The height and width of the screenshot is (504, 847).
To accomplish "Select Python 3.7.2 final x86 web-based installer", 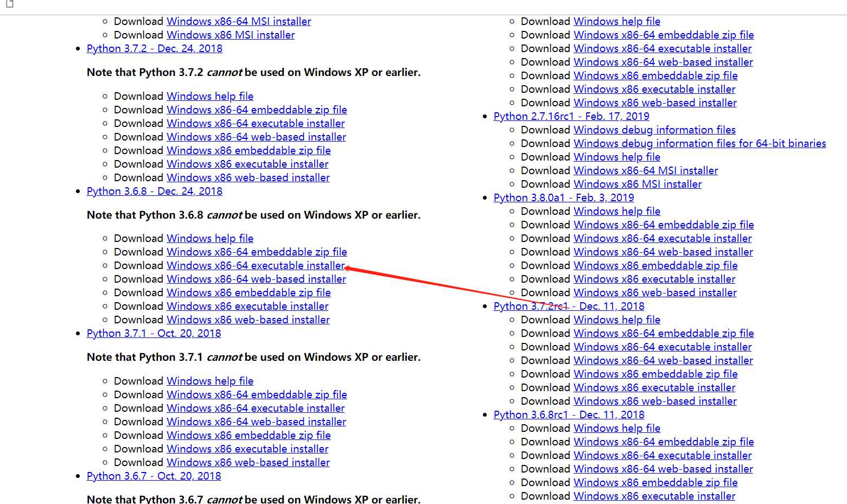I will (248, 177).
